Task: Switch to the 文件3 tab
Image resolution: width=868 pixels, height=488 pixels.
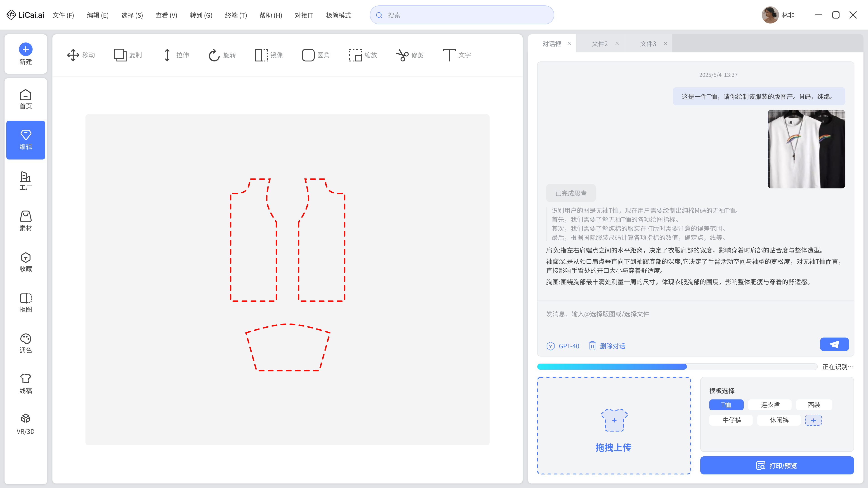Action: 648,44
